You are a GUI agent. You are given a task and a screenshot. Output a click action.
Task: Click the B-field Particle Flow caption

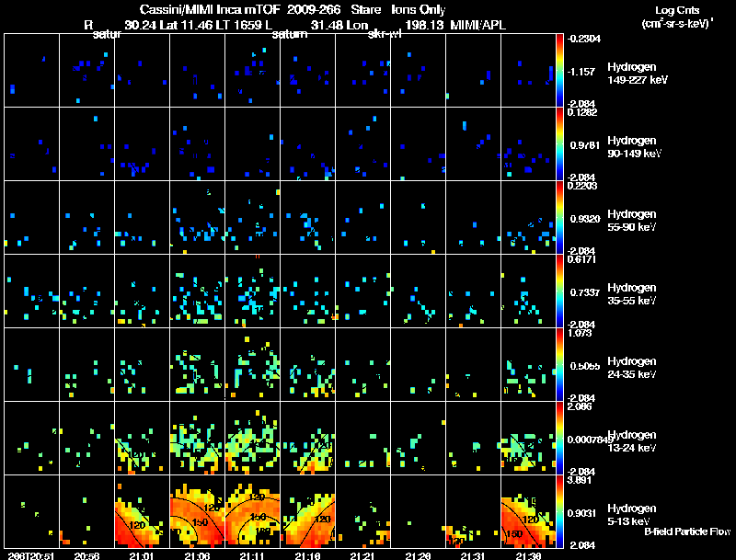point(687,531)
